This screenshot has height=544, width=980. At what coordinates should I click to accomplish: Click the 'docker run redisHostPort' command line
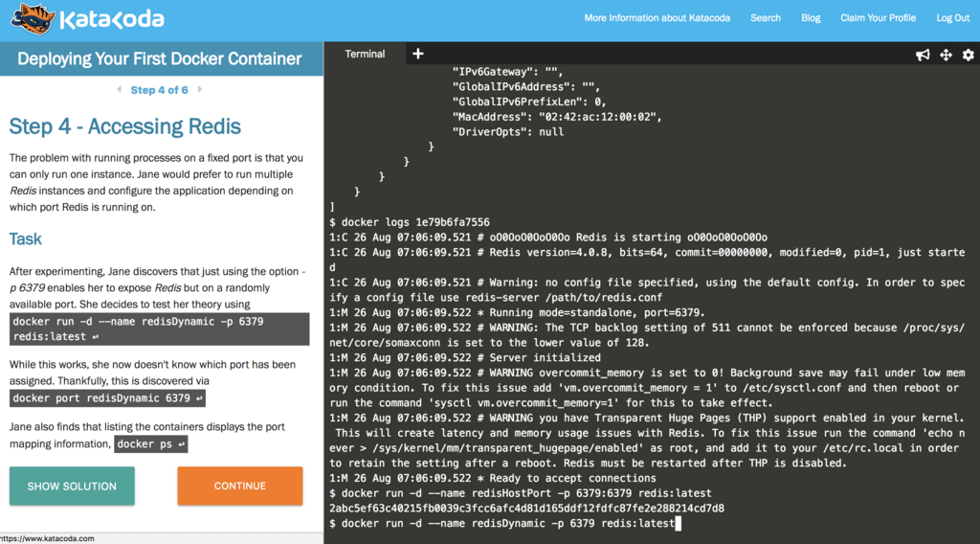[x=521, y=493]
